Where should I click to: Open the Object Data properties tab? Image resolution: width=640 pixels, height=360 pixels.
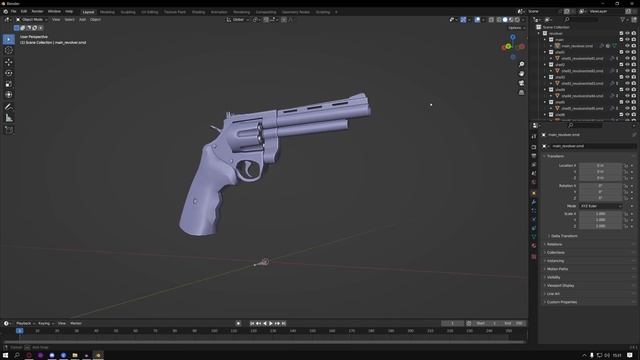[534, 237]
